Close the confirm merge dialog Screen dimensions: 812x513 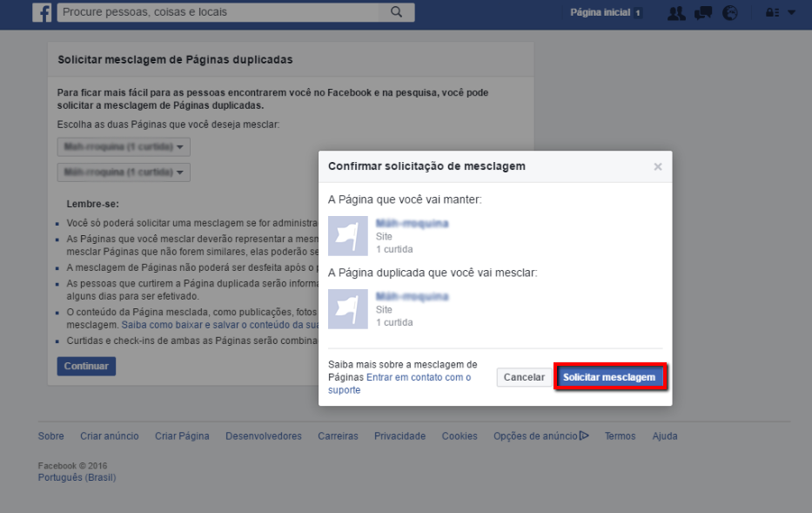(658, 167)
